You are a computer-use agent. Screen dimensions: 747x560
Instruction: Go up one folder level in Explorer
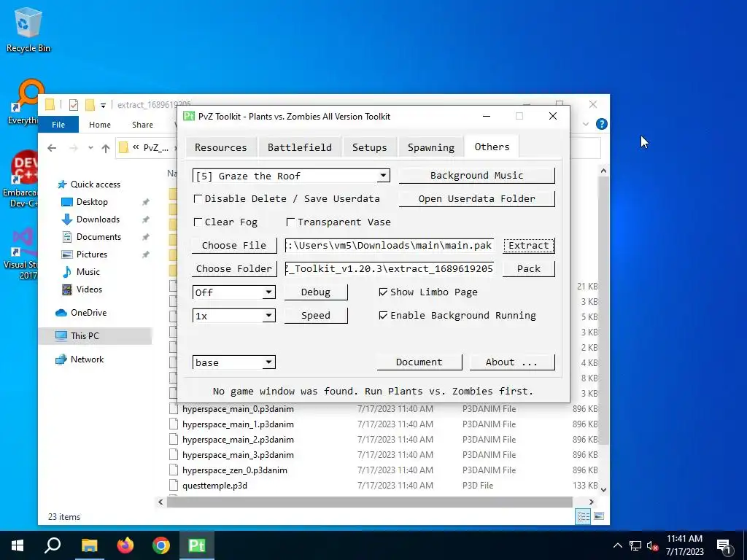106,148
